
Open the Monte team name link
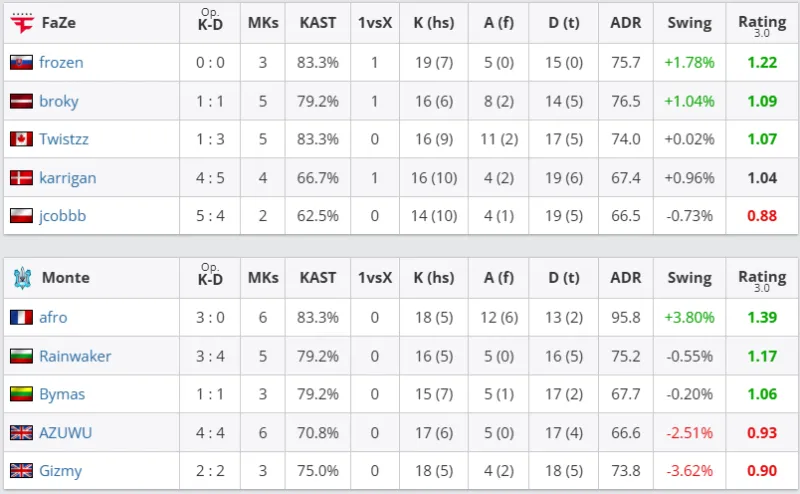(65, 278)
